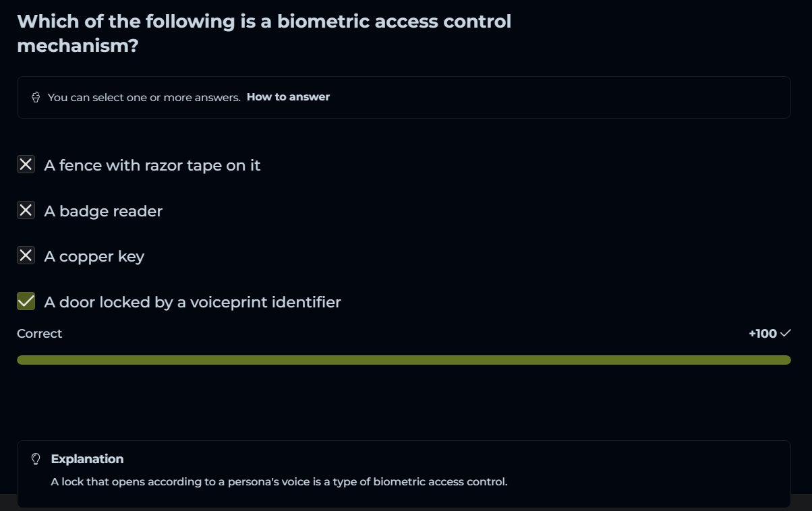The height and width of the screenshot is (511, 812).
Task: Click the lightbulb icon next to Explanation
Action: click(x=36, y=459)
